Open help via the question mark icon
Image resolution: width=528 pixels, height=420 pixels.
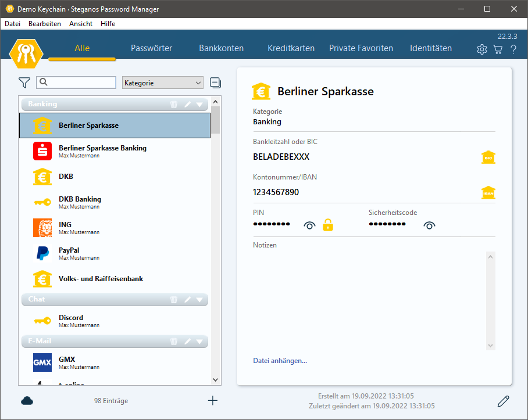click(513, 49)
